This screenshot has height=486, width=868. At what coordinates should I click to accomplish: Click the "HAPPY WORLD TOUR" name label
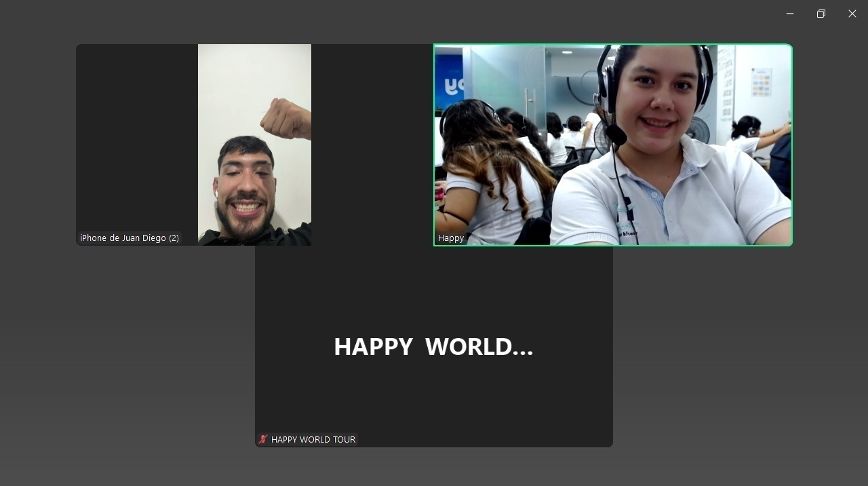coord(313,440)
